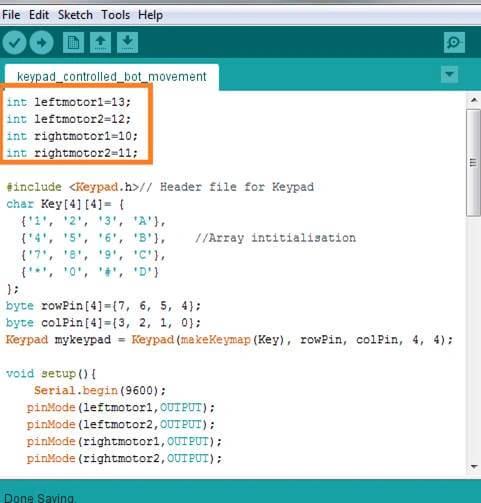Click the keypad row with '7', '8', '9', 'C'
Viewport: 481px width, 503px height.
pyautogui.click(x=93, y=255)
